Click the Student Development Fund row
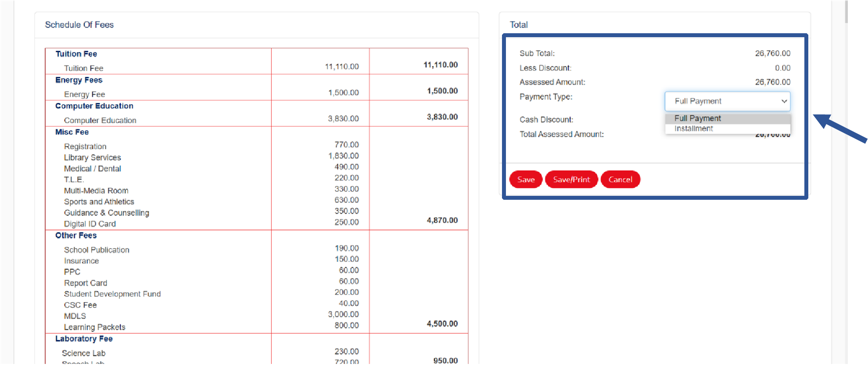Image resolution: width=868 pixels, height=377 pixels. coord(112,294)
